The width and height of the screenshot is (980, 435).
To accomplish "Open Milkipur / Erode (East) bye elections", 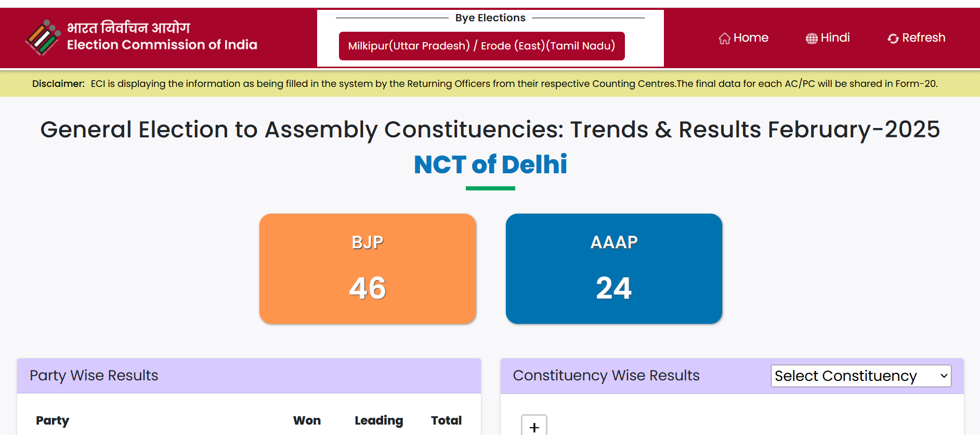I will click(481, 46).
